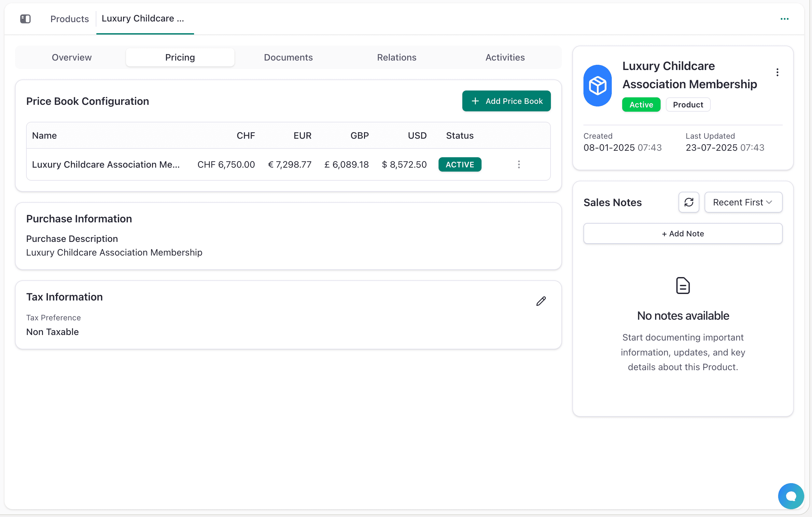This screenshot has width=812, height=517.
Task: Select the Pricing tab
Action: [x=180, y=57]
